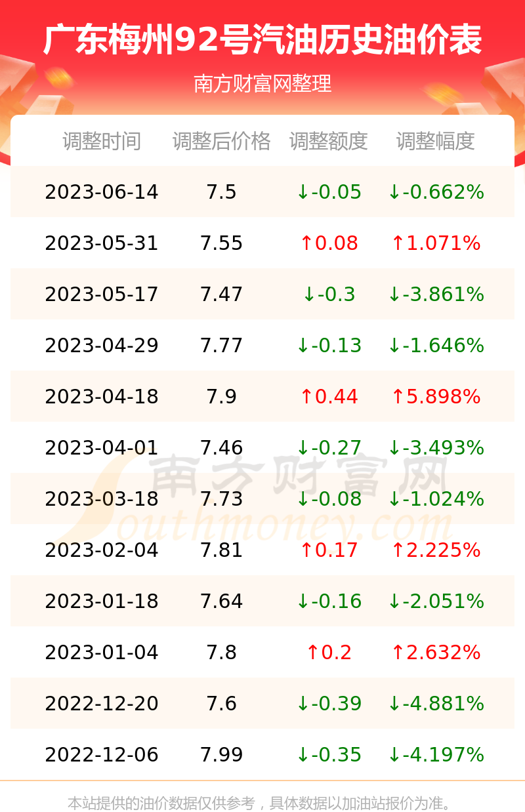Image resolution: width=525 pixels, height=812 pixels.
Task: Click the 南方财富网整理 subtitle text
Action: click(262, 83)
